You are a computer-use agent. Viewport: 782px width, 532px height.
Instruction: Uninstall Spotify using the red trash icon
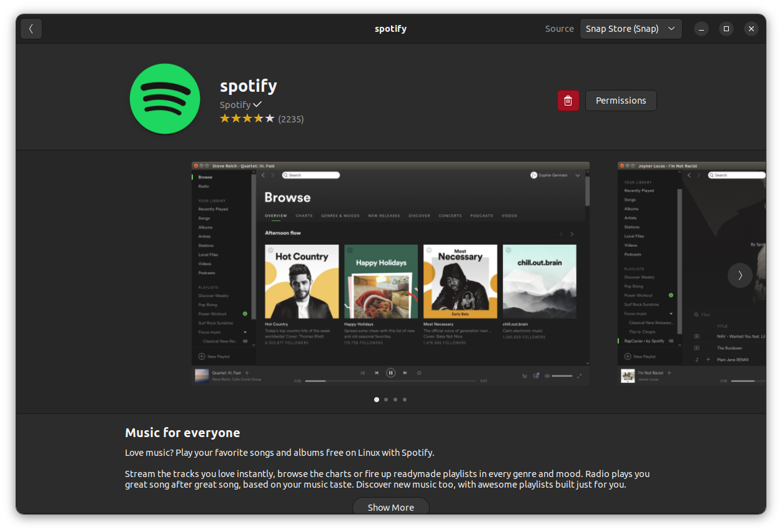click(x=568, y=101)
